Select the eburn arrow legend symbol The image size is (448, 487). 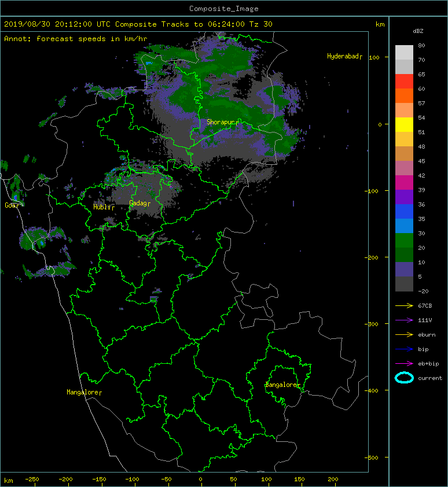(x=404, y=335)
